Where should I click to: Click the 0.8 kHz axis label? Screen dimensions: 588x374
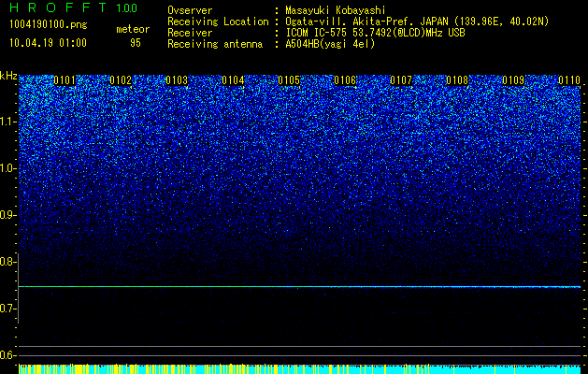point(8,262)
